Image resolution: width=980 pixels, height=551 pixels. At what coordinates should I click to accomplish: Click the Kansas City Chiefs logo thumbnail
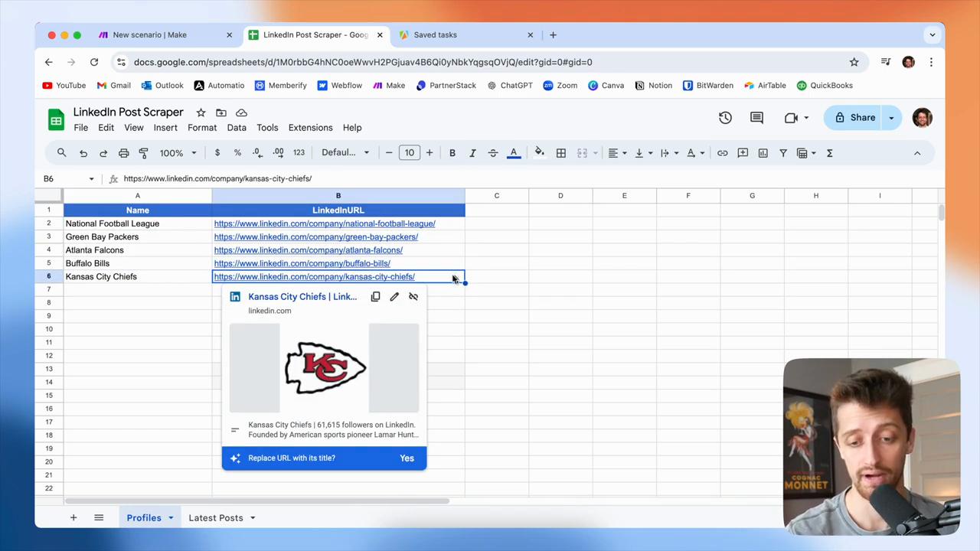coord(325,368)
